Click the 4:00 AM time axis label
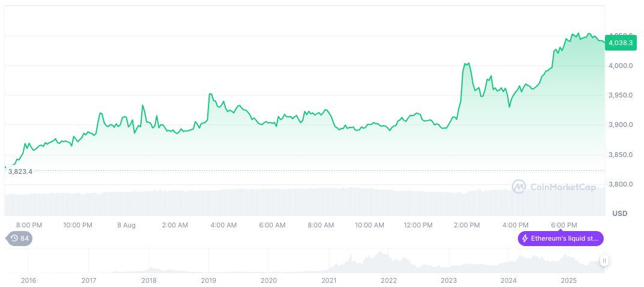Screen dimensions: 644x287 tap(223, 225)
